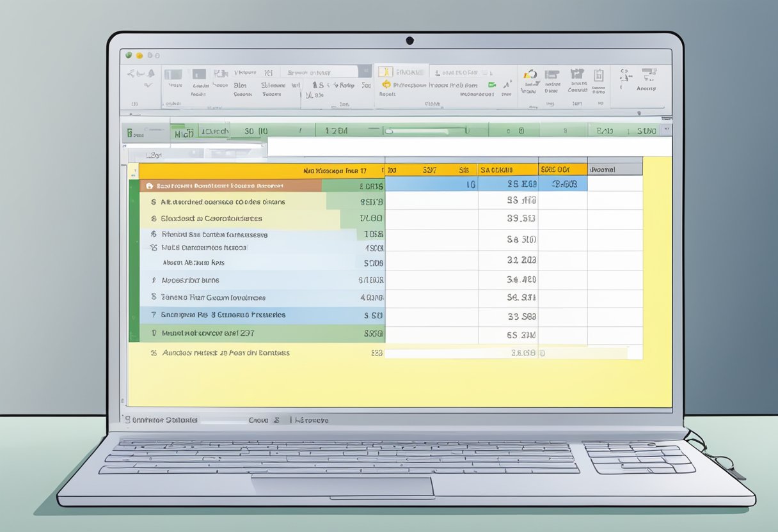Click the green dot in the window's top-left corner
Image resolution: width=778 pixels, height=532 pixels.
(x=129, y=56)
